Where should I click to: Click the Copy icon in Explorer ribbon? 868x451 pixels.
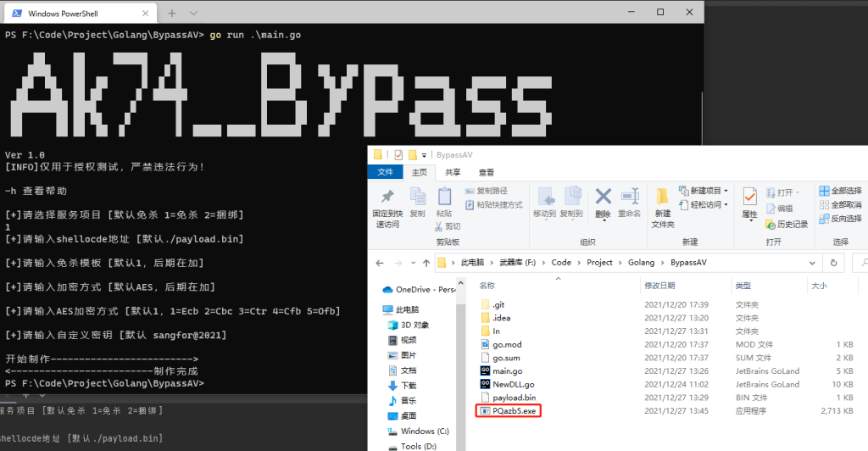417,196
